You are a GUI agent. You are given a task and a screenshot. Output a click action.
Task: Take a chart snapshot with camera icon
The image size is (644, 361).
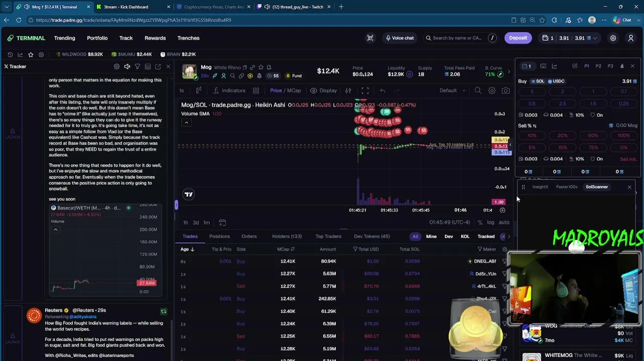[x=505, y=91]
